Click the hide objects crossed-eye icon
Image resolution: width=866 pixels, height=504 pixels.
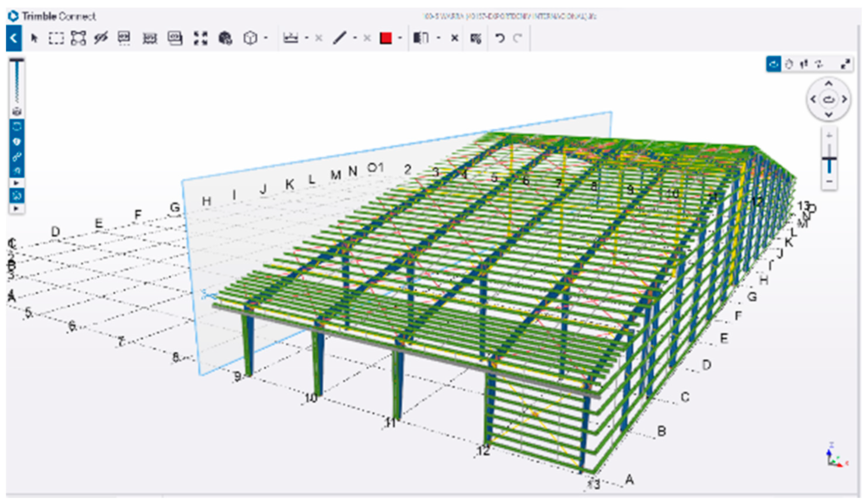pos(101,38)
